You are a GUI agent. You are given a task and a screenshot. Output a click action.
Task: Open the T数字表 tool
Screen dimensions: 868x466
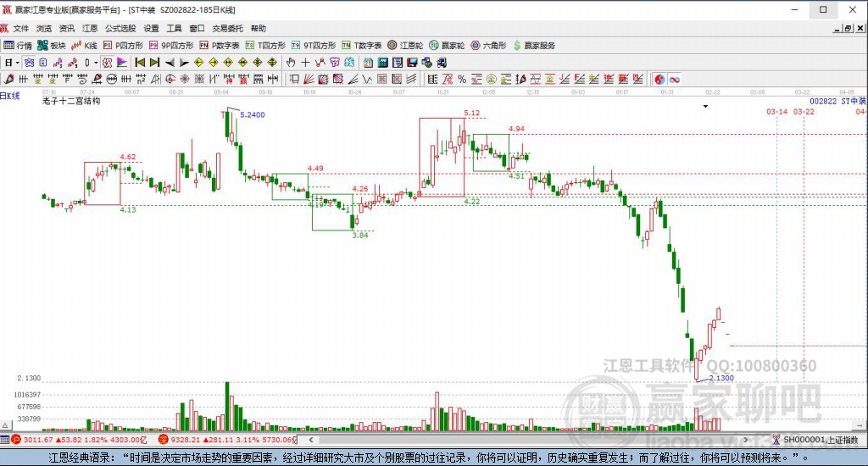click(361, 46)
